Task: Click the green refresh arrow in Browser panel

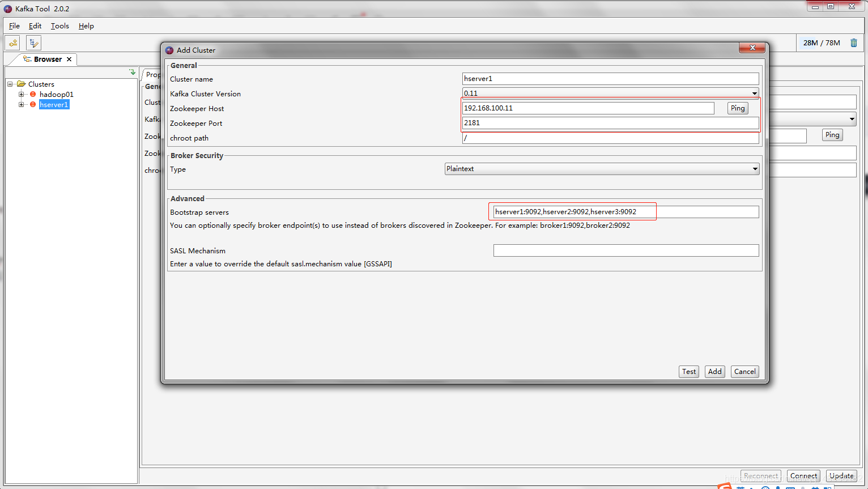Action: (133, 72)
